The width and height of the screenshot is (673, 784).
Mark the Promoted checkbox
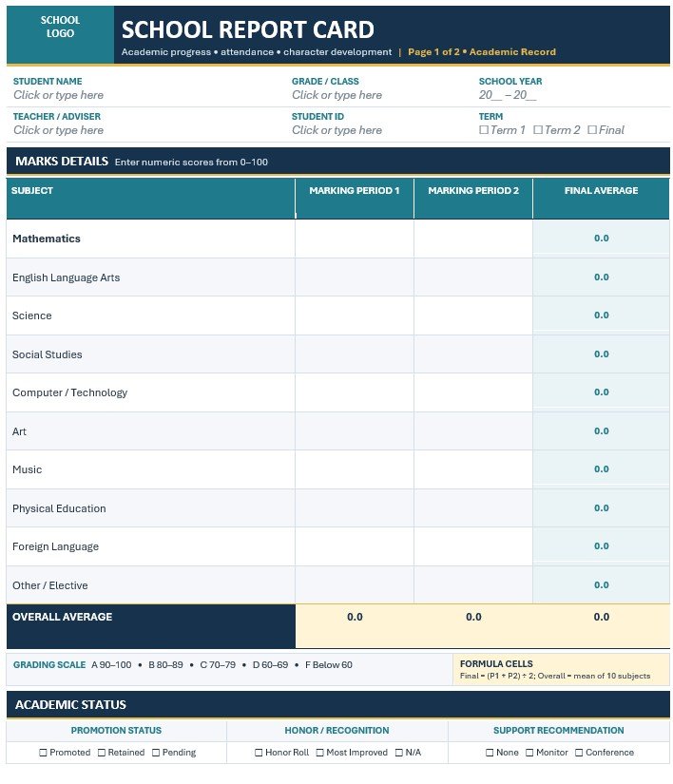tap(43, 753)
